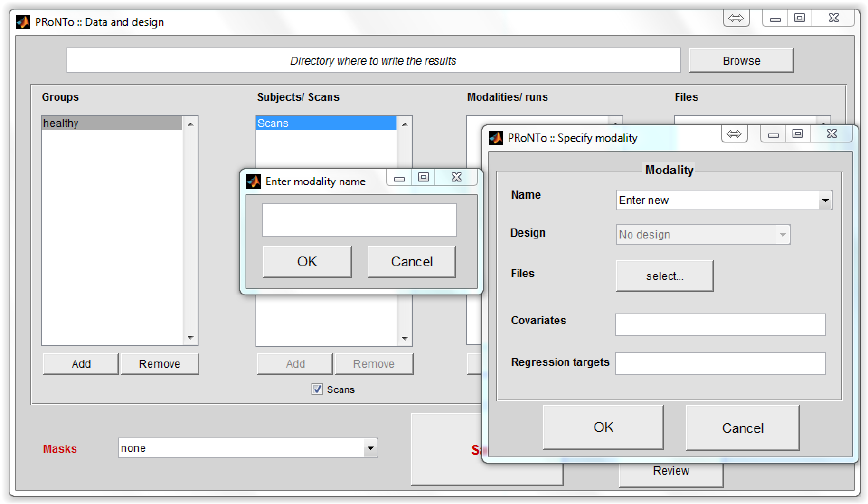Browse for the results directory

(741, 61)
